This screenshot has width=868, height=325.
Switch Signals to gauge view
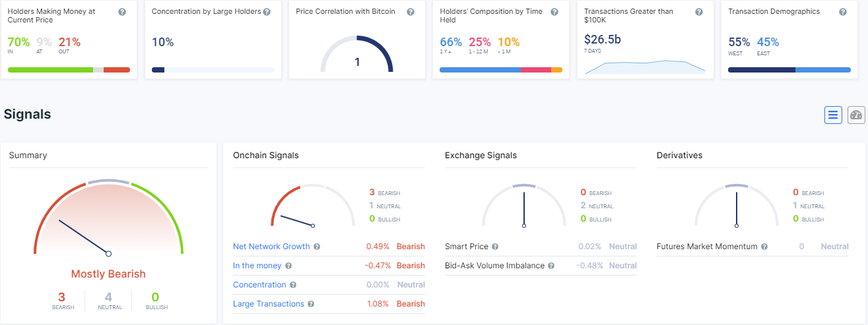tap(856, 115)
